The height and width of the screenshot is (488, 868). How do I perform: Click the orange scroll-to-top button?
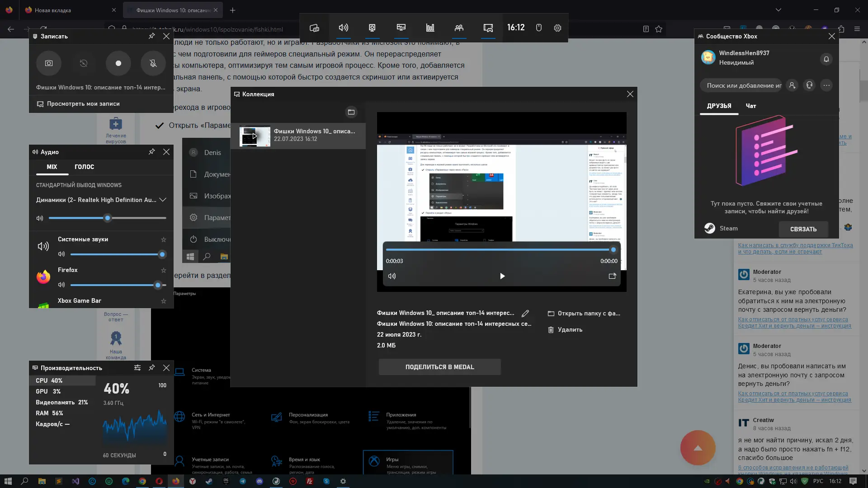pyautogui.click(x=698, y=448)
